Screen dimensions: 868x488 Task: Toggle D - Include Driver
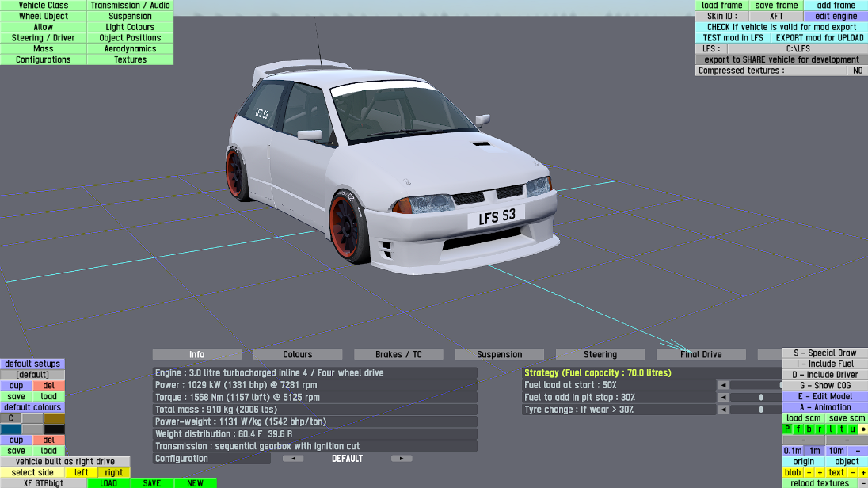tap(824, 375)
